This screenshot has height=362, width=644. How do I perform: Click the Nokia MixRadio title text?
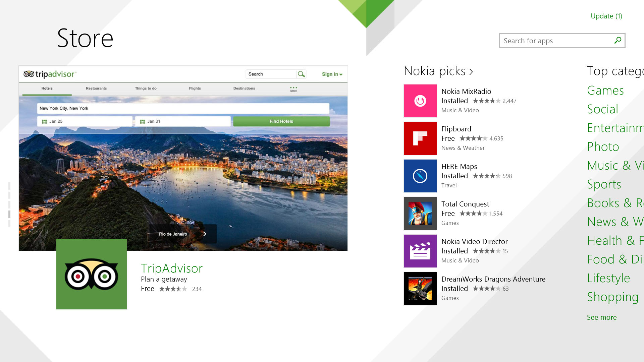[x=466, y=92]
